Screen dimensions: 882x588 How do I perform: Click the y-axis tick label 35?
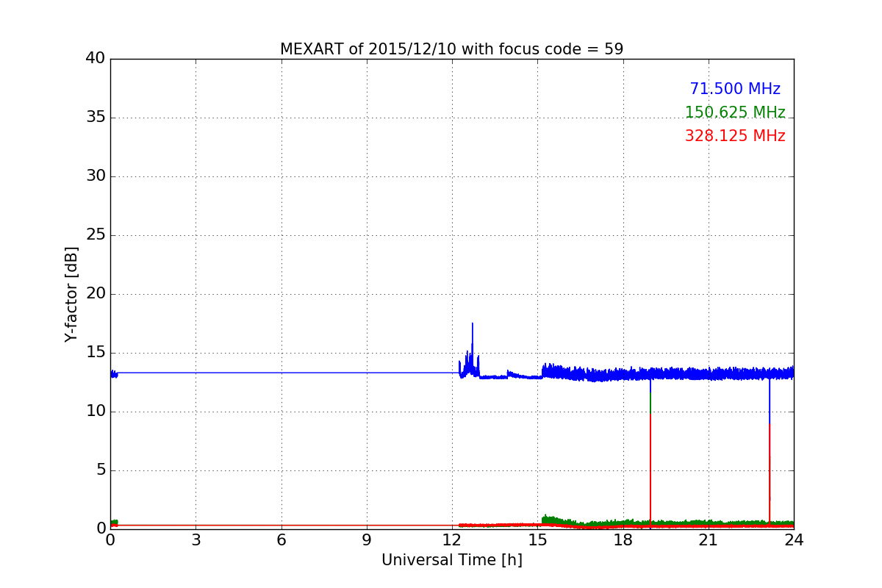[x=96, y=118]
